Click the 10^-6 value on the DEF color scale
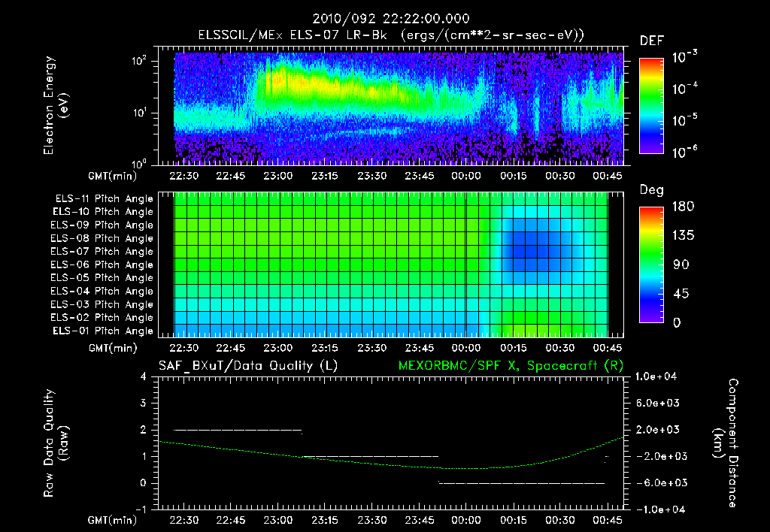This screenshot has width=770, height=532. coord(684,152)
